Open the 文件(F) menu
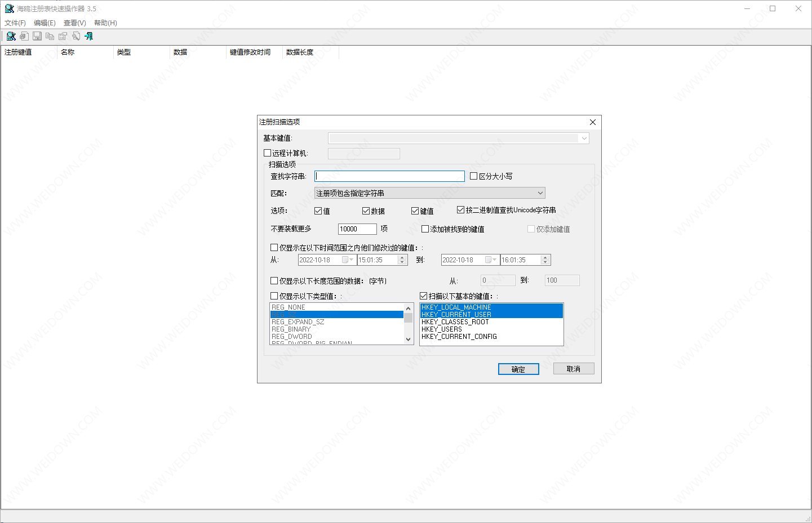The width and height of the screenshot is (812, 523). (15, 23)
